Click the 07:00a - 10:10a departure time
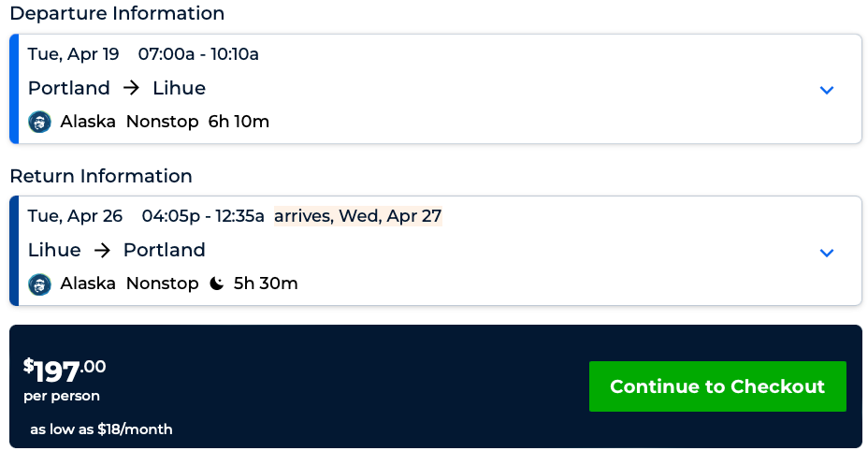 (x=198, y=54)
